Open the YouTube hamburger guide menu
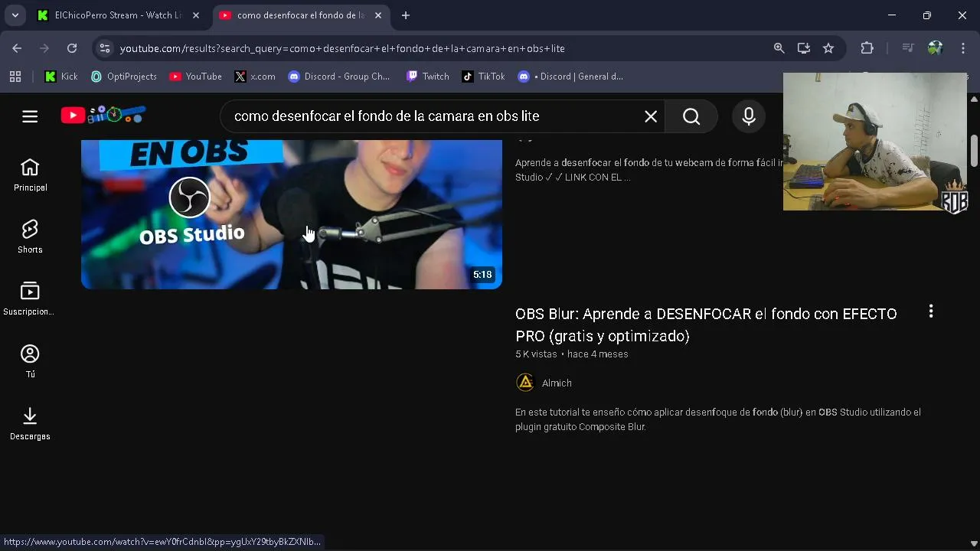This screenshot has height=551, width=980. 30,116
